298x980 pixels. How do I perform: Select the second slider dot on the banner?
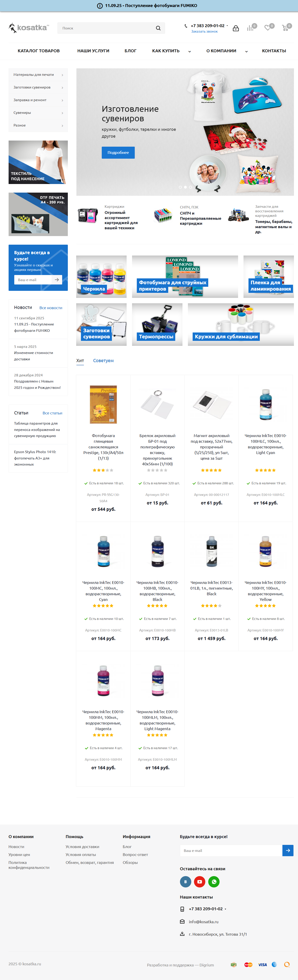tap(185, 187)
